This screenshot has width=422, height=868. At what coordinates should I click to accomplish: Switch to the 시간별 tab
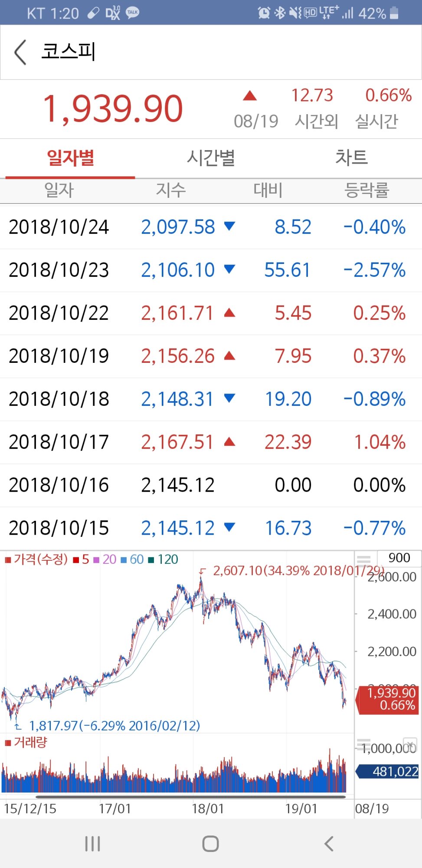tap(211, 158)
